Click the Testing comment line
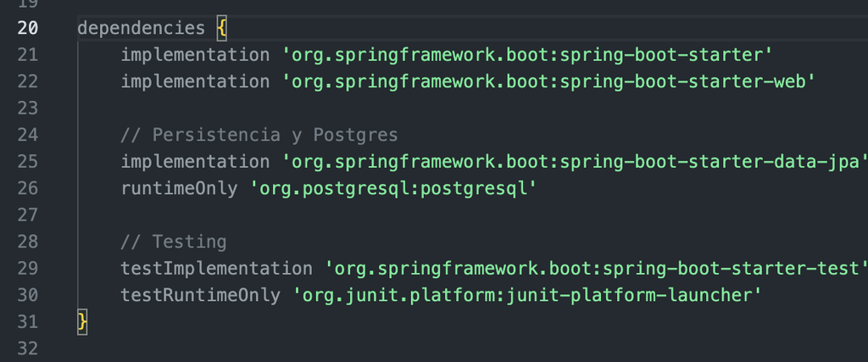This screenshot has height=362, width=868. (174, 242)
